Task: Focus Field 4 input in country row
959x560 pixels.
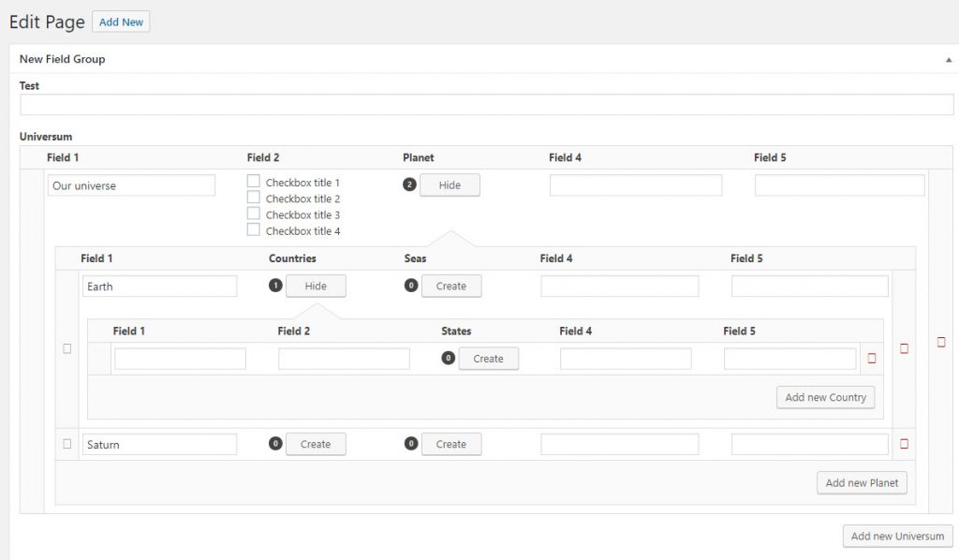Action: click(x=626, y=359)
